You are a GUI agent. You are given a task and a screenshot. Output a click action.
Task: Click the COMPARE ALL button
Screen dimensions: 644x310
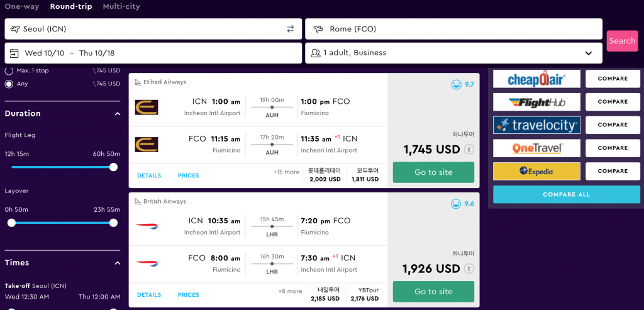tap(567, 195)
